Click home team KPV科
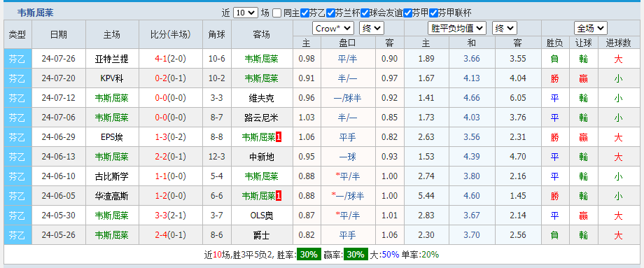 (112, 78)
